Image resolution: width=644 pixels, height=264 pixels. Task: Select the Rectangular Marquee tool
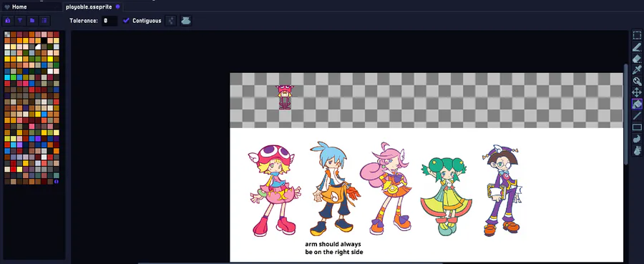click(x=637, y=35)
